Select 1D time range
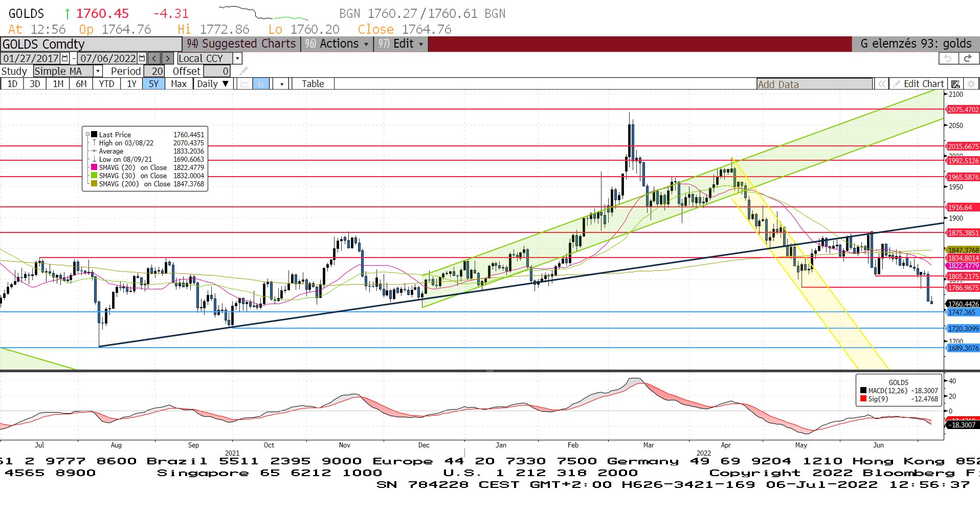Screen dimensions: 980x513 click(x=12, y=84)
